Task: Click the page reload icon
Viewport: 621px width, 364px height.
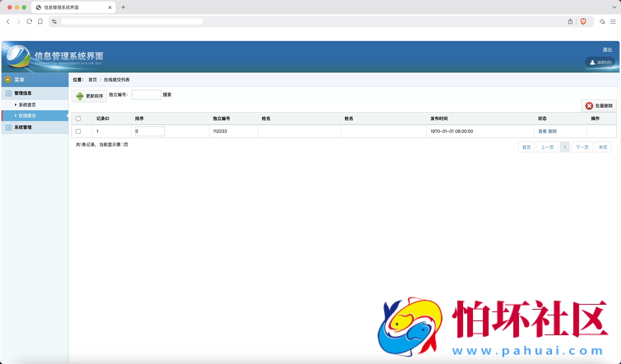Action: [x=29, y=21]
